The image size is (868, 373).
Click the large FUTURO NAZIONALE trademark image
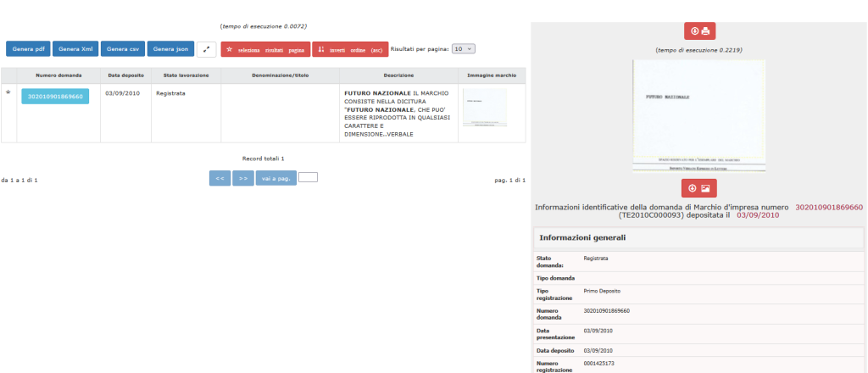pos(698,113)
